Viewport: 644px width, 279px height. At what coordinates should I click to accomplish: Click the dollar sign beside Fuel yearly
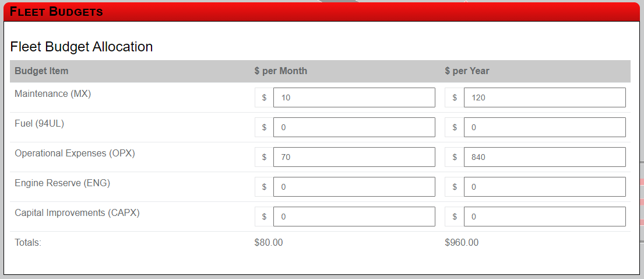pyautogui.click(x=455, y=127)
